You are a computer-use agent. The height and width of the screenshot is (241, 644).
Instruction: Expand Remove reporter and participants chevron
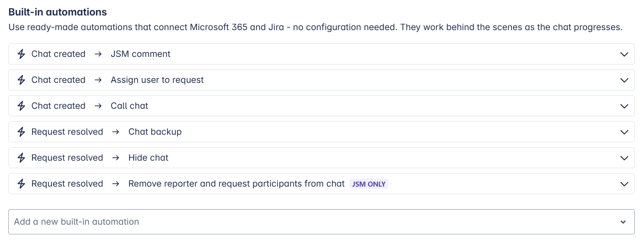(624, 184)
